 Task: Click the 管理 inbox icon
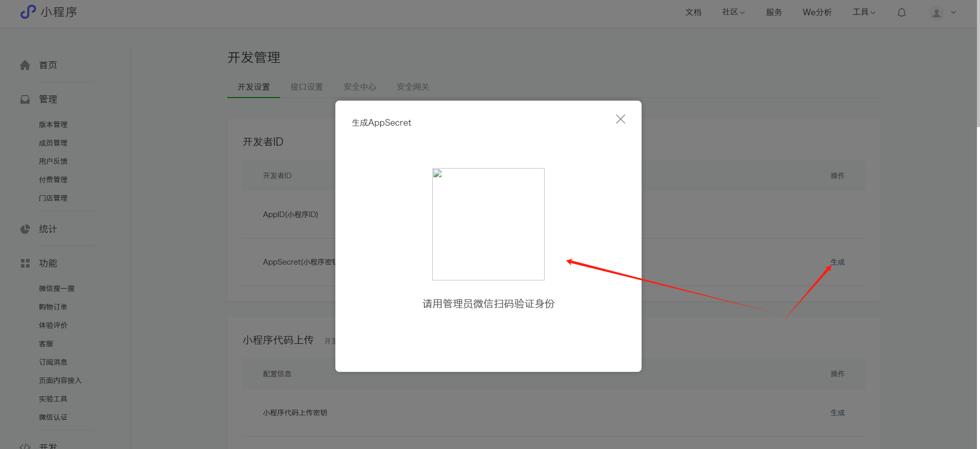[25, 100]
